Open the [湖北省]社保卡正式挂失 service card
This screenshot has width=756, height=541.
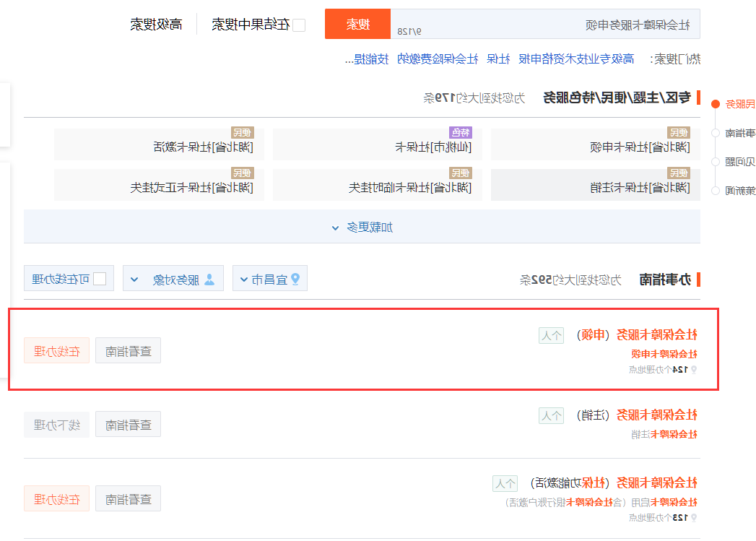(159, 185)
